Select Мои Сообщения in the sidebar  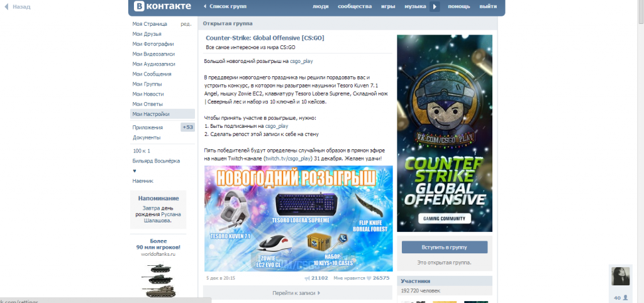pos(152,74)
